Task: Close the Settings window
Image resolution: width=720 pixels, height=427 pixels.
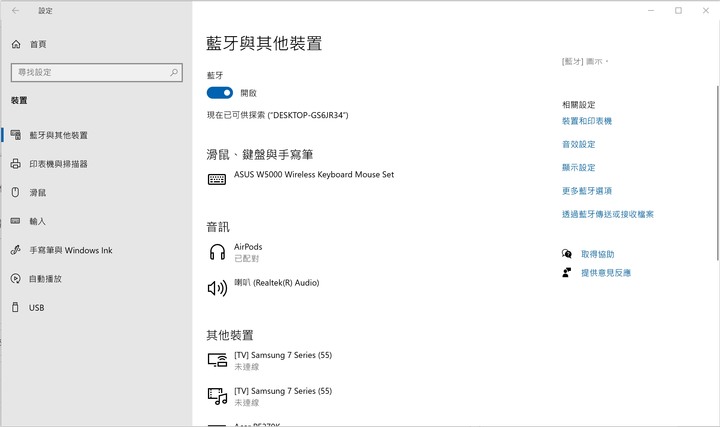Action: [x=706, y=10]
